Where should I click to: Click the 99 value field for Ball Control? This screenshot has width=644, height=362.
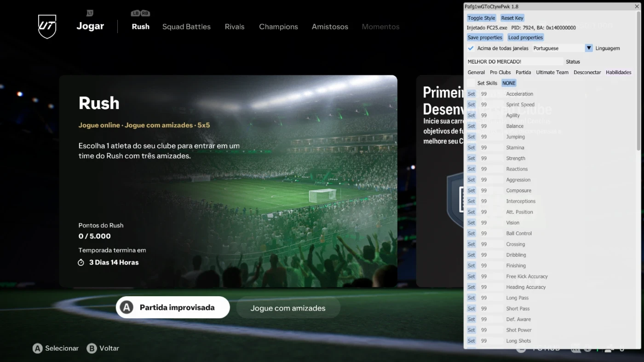click(x=491, y=233)
